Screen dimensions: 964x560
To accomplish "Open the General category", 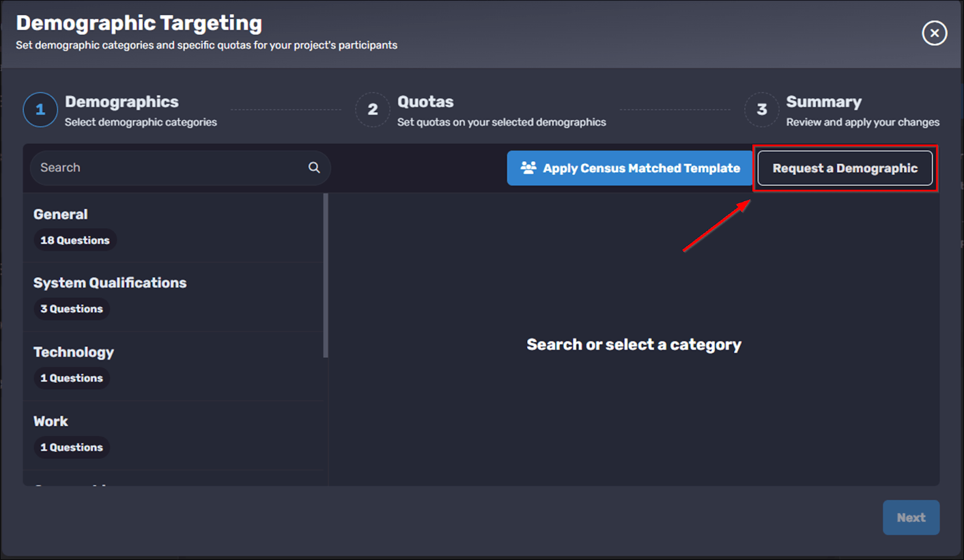I will pos(61,214).
